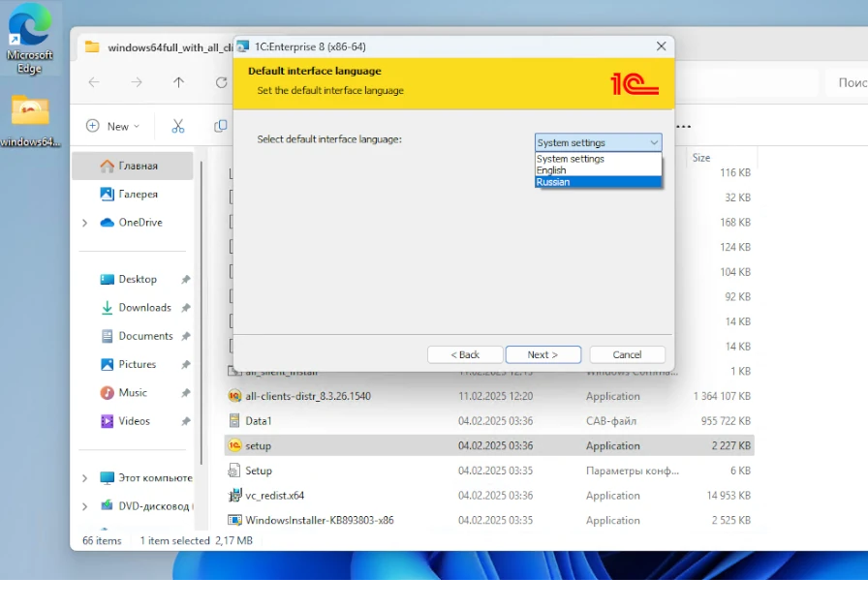Open the default interface language combo box

(x=598, y=142)
